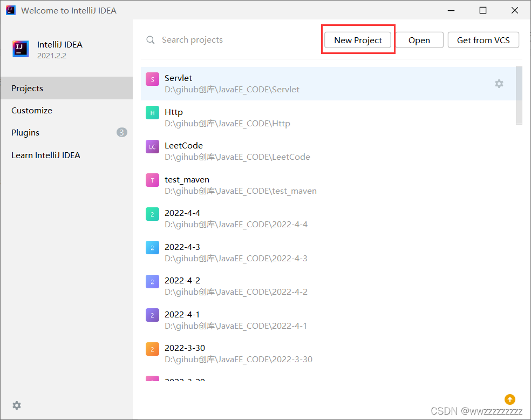Open the 2022-4-4 project name
531x420 pixels.
[x=182, y=213]
